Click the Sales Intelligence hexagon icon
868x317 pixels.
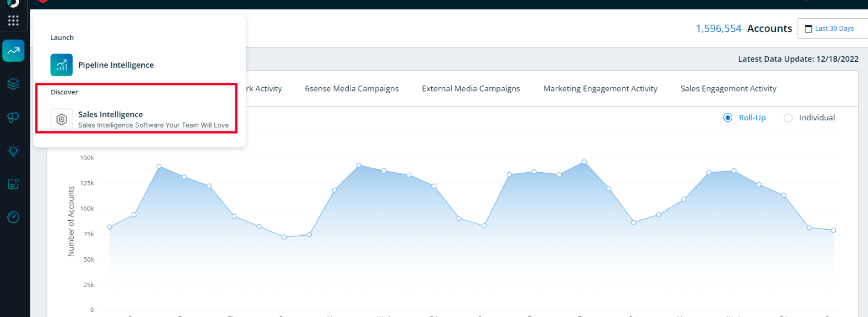point(61,119)
